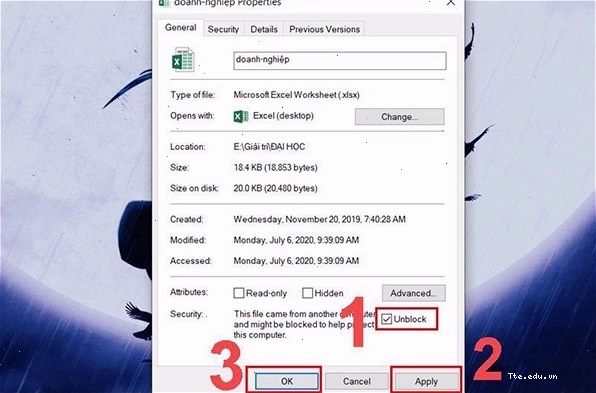Image resolution: width=596 pixels, height=393 pixels.
Task: Click the Excel (desktop) app icon
Action: (x=241, y=116)
